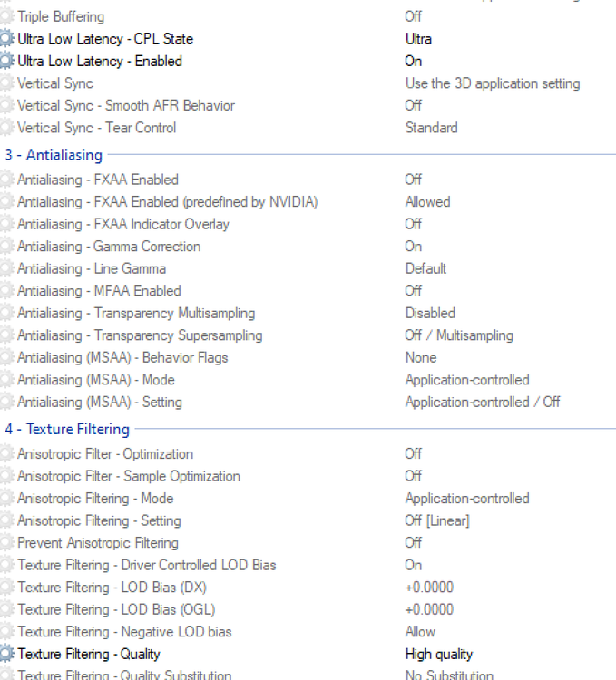Click the gear icon beside Anisotropic Filtering - Mode
This screenshot has height=680, width=616.
(x=7, y=499)
